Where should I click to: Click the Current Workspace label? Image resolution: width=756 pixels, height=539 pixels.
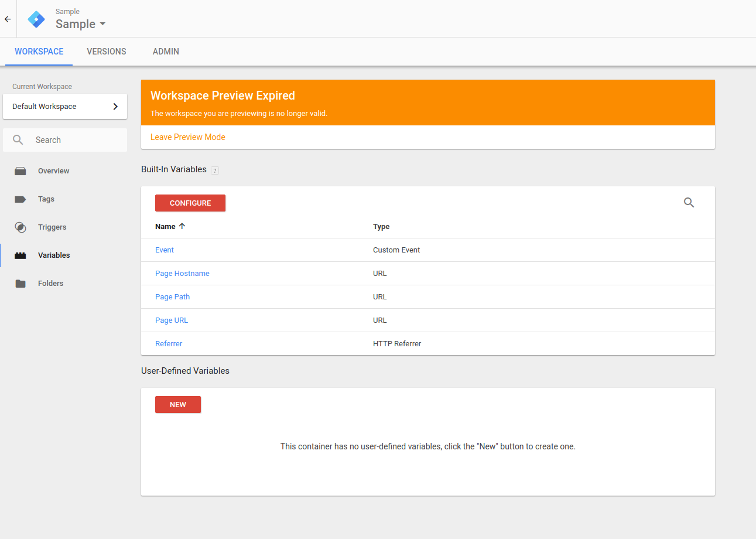click(42, 87)
